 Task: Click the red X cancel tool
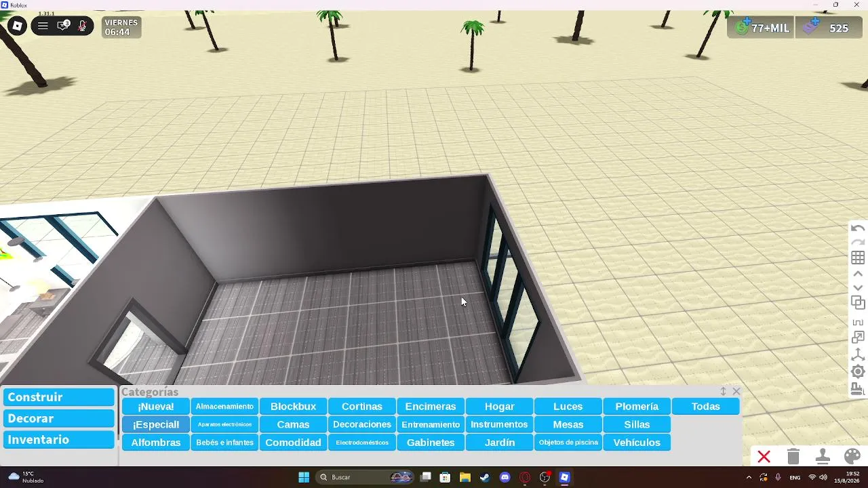[x=764, y=457]
